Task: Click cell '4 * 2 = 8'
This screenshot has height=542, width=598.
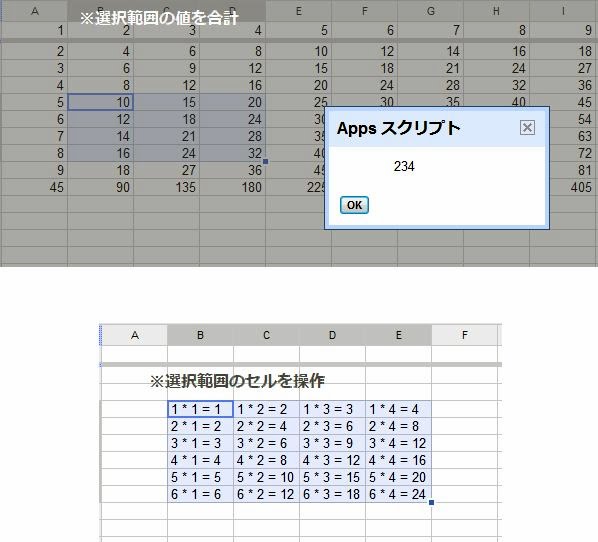Action: pyautogui.click(x=266, y=460)
